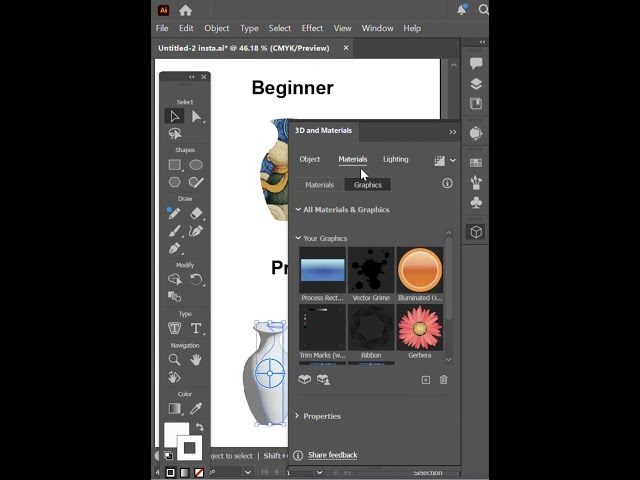Select the Shaper tool
The width and height of the screenshot is (640, 480).
[196, 182]
